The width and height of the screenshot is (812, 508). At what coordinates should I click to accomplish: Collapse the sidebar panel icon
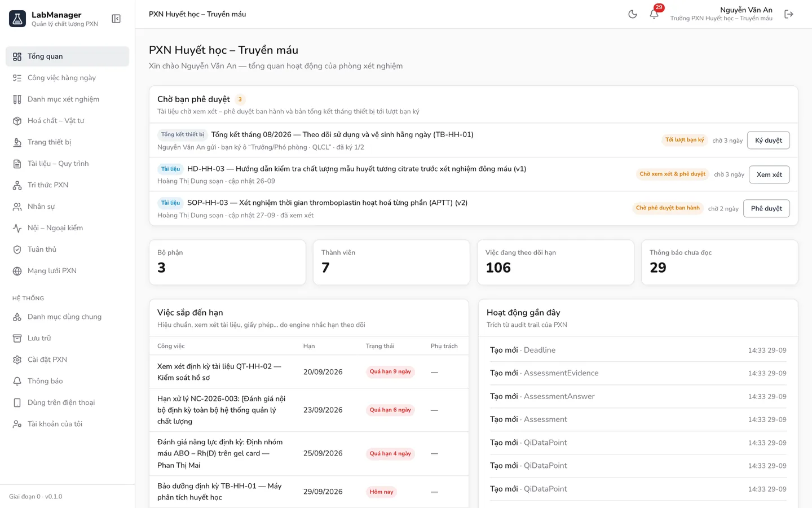click(x=116, y=19)
